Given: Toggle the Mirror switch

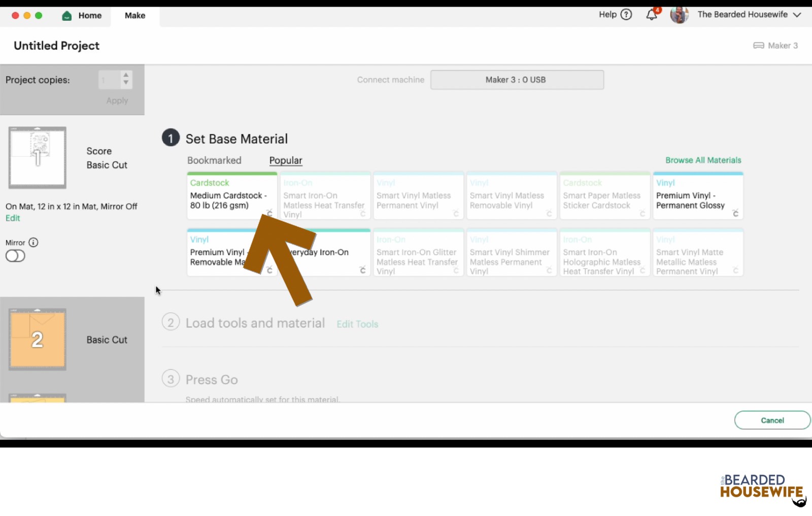Looking at the screenshot, I should (x=15, y=256).
